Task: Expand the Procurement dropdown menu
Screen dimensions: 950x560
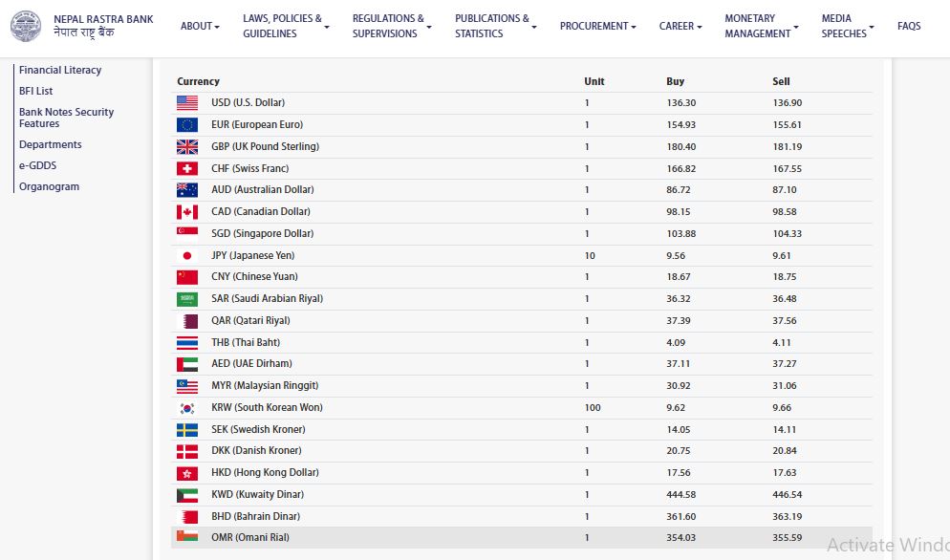Action: click(x=597, y=26)
